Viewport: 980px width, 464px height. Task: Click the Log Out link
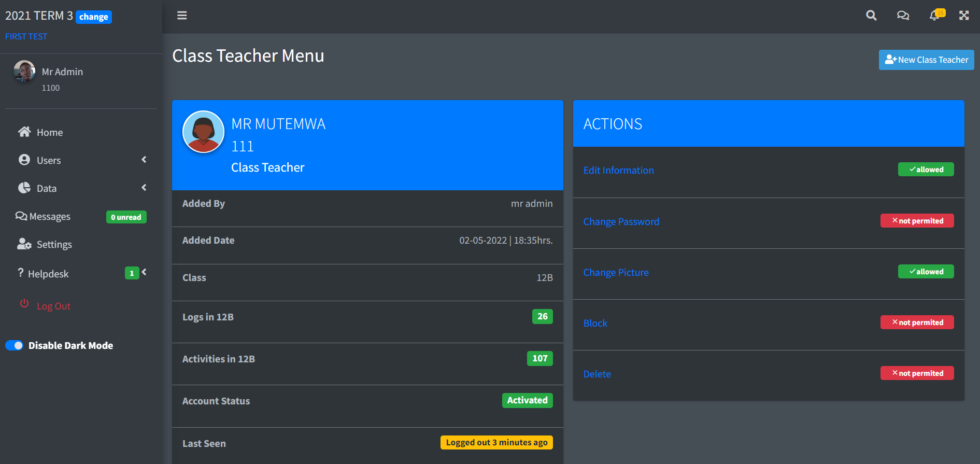pos(53,306)
